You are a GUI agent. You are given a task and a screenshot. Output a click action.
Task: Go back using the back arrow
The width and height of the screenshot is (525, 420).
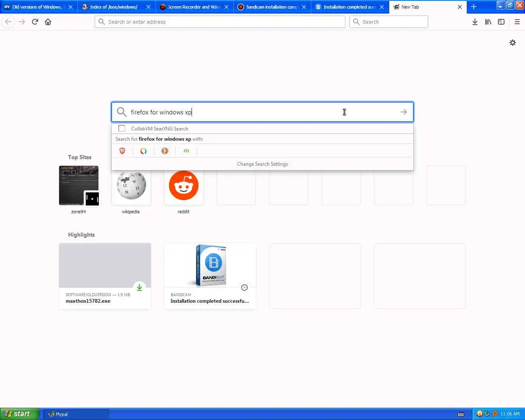click(8, 22)
